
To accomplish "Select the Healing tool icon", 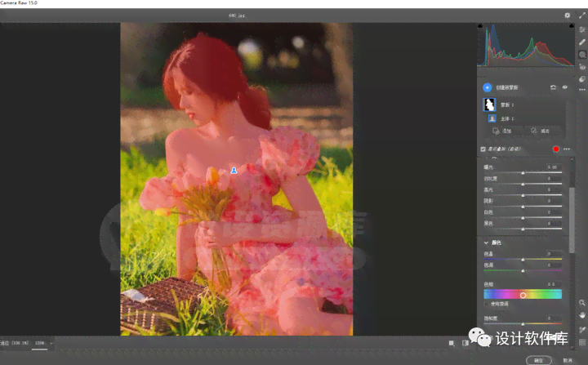I will coord(582,42).
